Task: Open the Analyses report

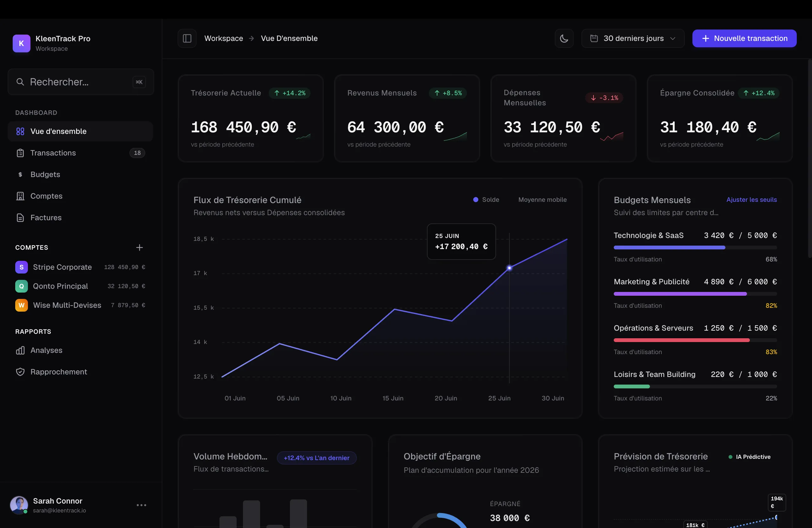Action: click(80, 350)
